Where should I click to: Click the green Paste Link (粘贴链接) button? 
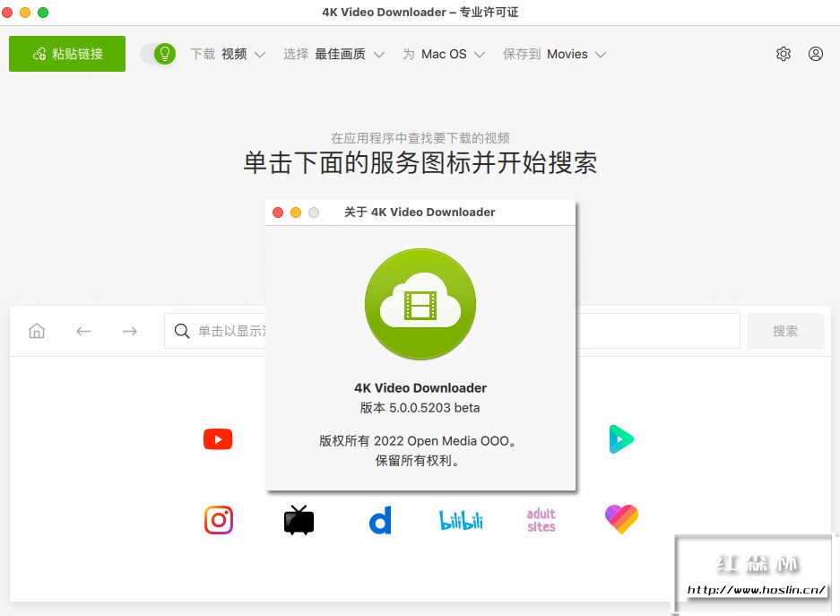tap(67, 54)
